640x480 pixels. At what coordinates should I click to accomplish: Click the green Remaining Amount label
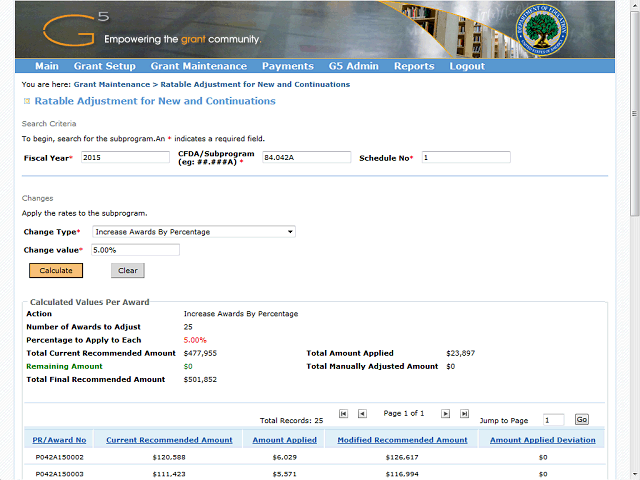pos(64,366)
